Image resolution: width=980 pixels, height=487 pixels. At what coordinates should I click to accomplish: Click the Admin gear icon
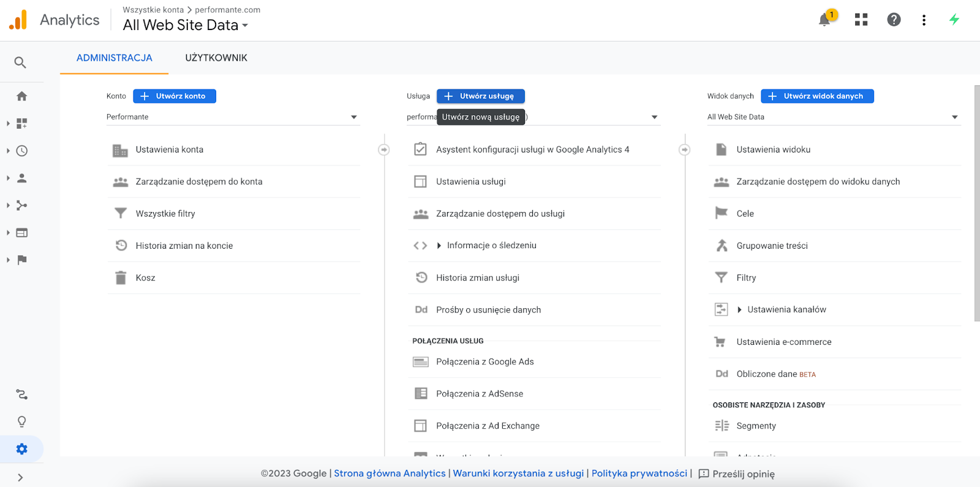(22, 449)
